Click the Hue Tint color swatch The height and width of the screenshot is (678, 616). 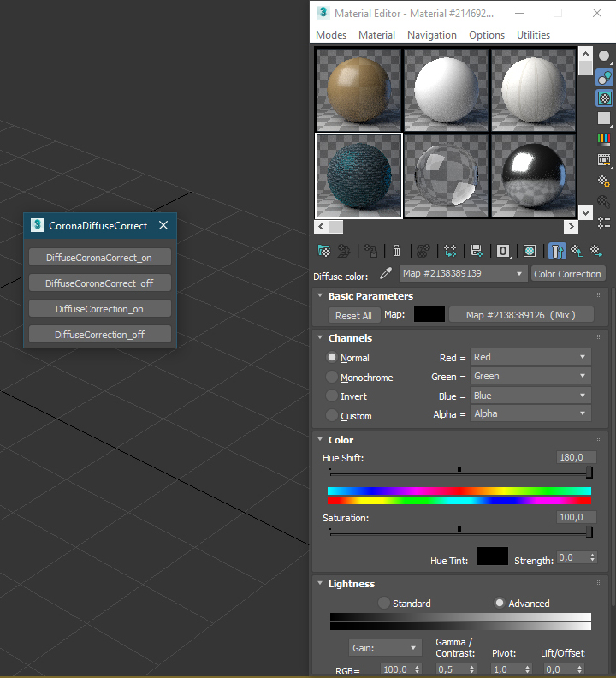click(492, 556)
